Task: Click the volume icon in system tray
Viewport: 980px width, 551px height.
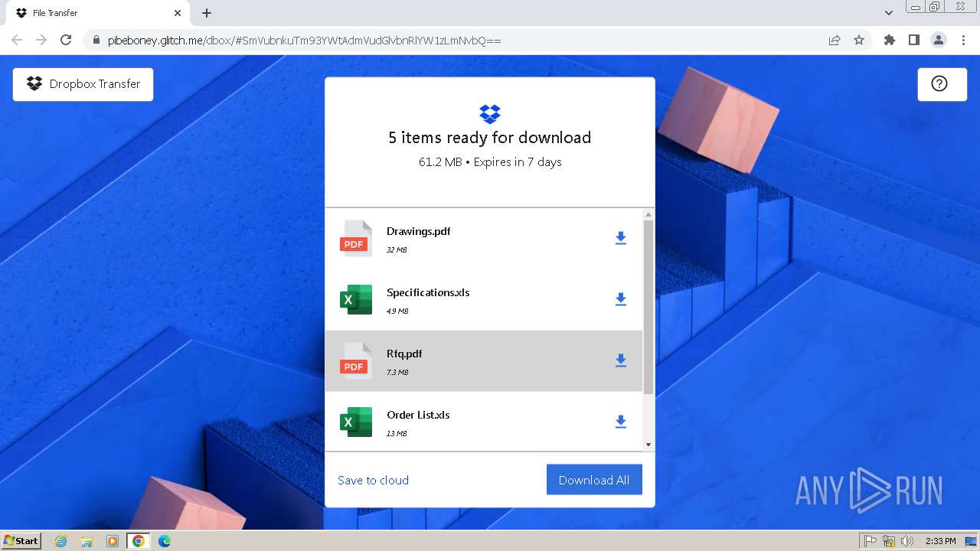Action: [907, 541]
